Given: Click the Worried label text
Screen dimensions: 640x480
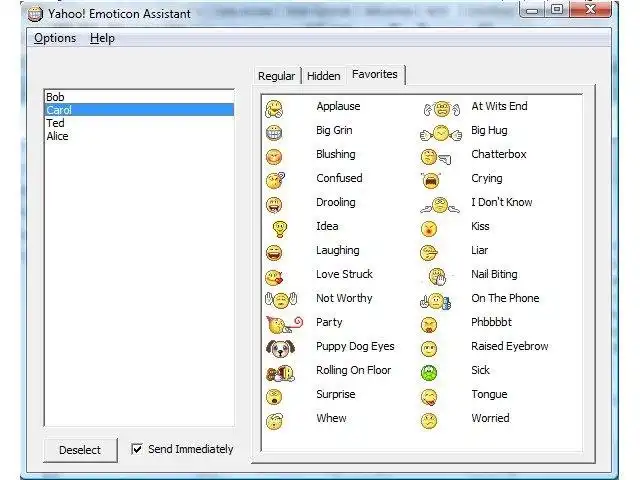Looking at the screenshot, I should (x=490, y=418).
